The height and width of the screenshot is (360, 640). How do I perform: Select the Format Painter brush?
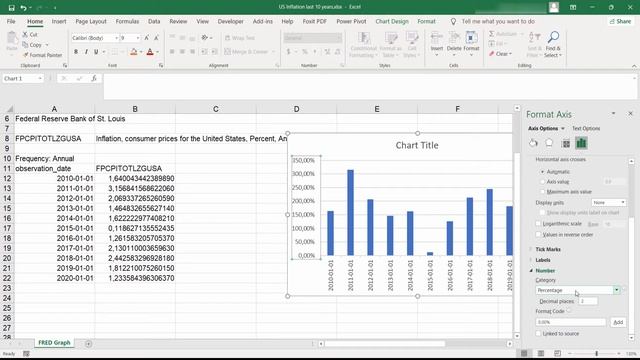pyautogui.click(x=25, y=55)
